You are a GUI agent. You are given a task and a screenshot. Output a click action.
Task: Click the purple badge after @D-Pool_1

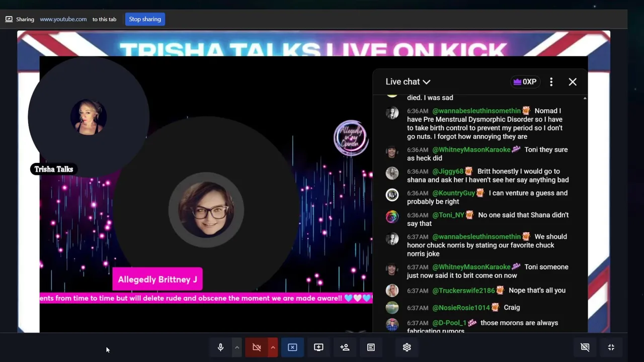[x=472, y=323]
